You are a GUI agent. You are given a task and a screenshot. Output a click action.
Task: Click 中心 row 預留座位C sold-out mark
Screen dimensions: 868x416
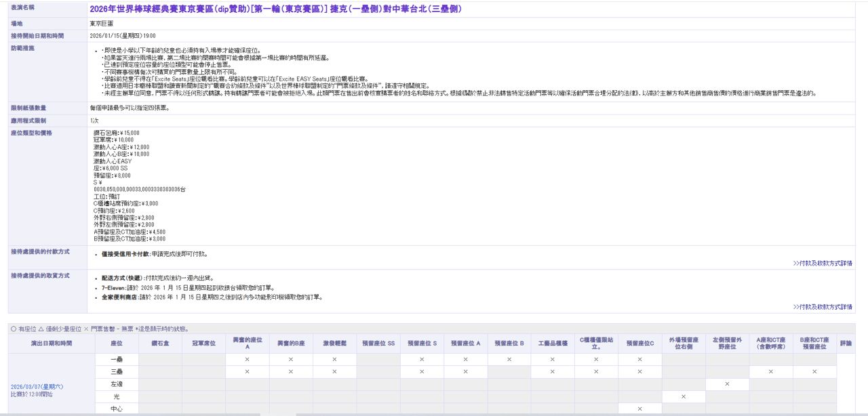click(x=640, y=409)
